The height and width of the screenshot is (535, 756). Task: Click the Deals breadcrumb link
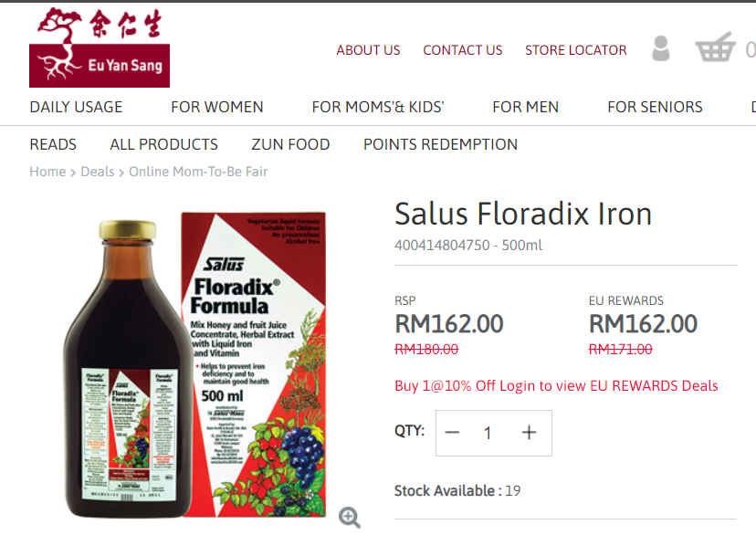[x=98, y=172]
